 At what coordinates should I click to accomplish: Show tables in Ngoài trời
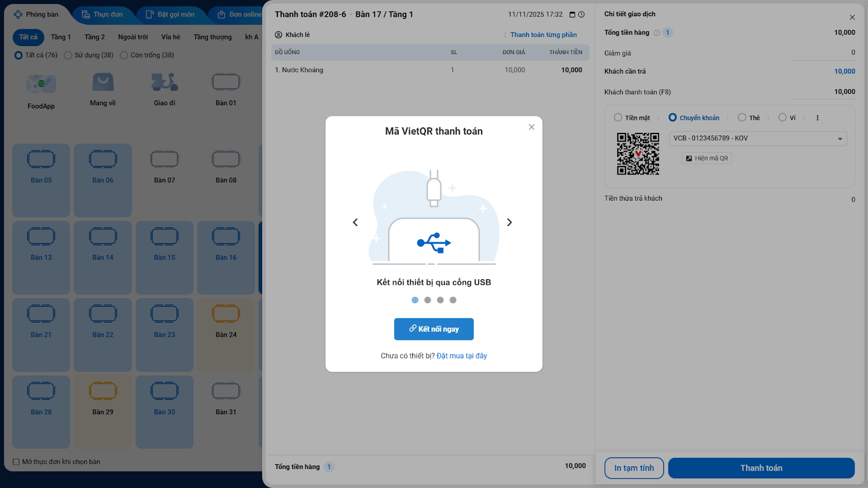tap(133, 37)
